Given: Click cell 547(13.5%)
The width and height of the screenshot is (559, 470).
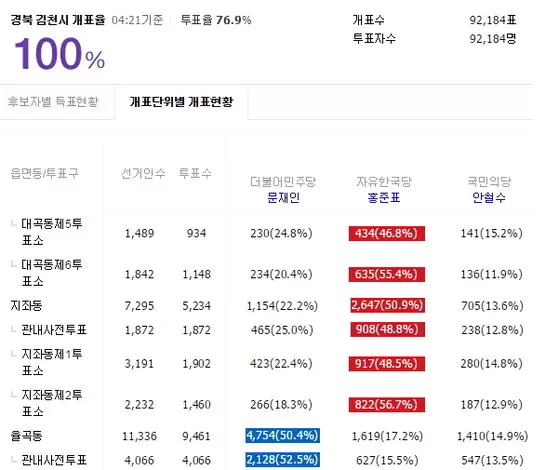Looking at the screenshot, I should click(x=492, y=460).
